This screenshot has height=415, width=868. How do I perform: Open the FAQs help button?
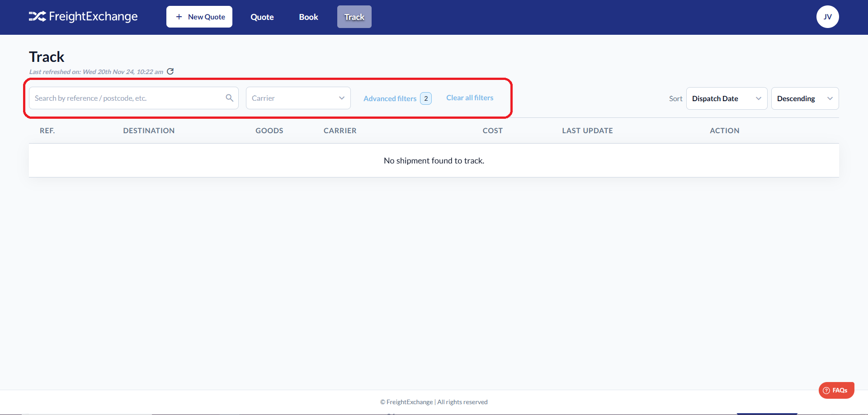(836, 390)
